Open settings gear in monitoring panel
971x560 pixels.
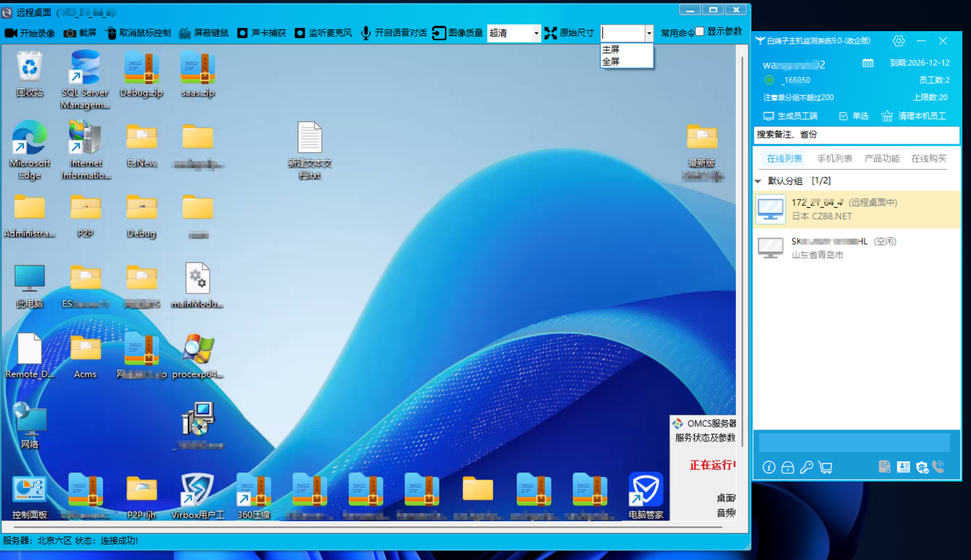(898, 41)
